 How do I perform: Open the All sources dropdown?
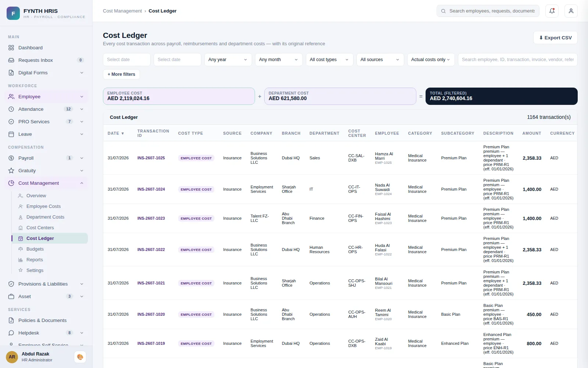380,60
